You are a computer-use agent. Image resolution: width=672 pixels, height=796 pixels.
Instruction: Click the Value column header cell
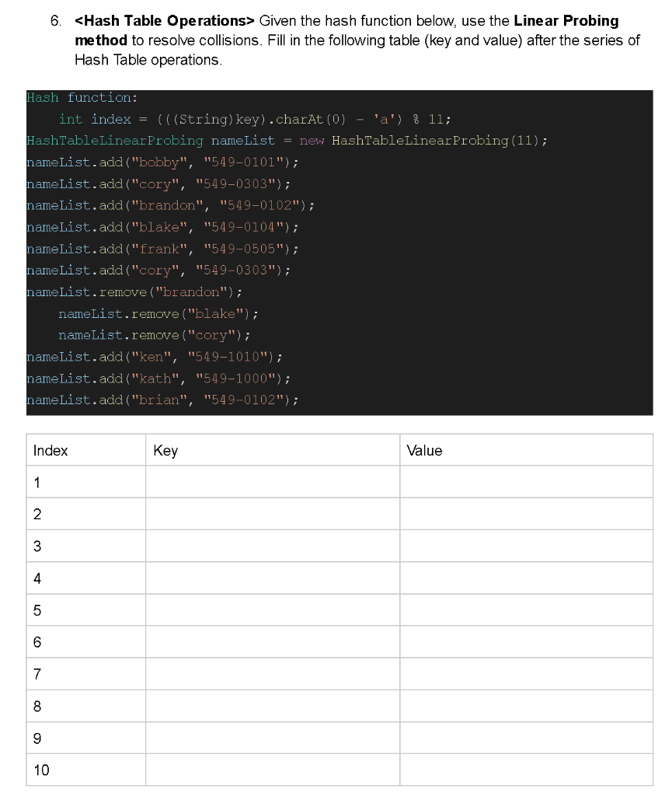coord(526,450)
